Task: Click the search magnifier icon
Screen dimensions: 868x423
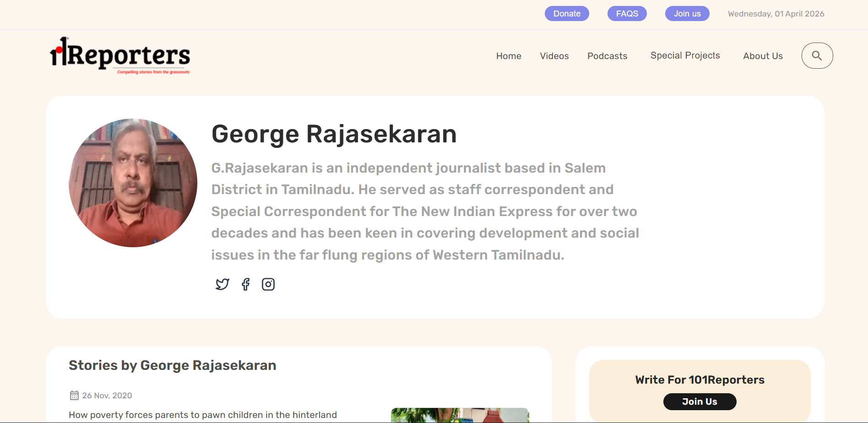Action: point(817,56)
